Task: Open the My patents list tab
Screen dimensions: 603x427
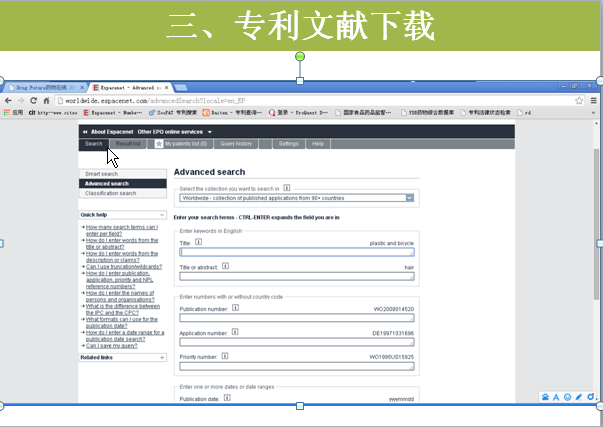Action: 181,144
